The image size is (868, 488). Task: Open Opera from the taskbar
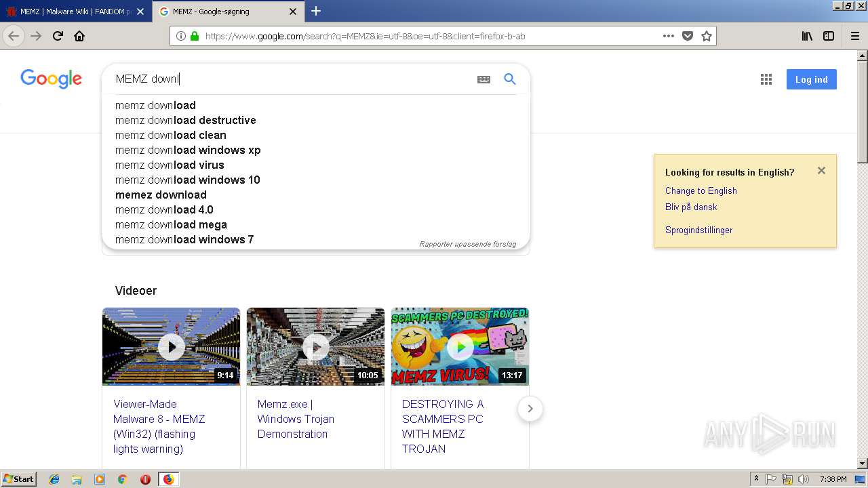point(145,479)
